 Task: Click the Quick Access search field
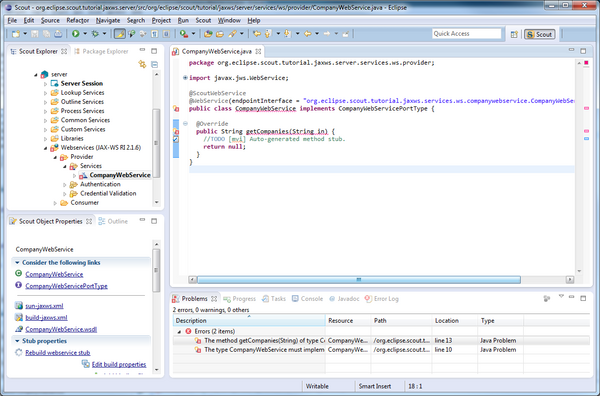click(x=466, y=34)
